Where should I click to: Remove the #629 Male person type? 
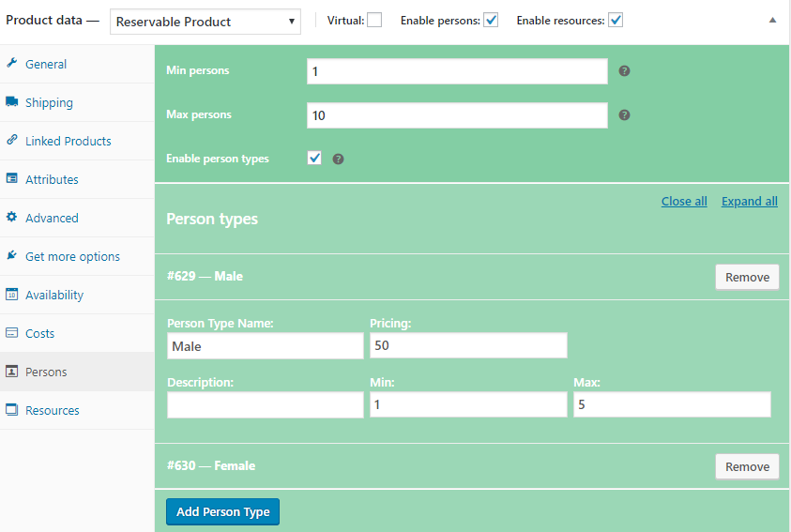(x=747, y=277)
